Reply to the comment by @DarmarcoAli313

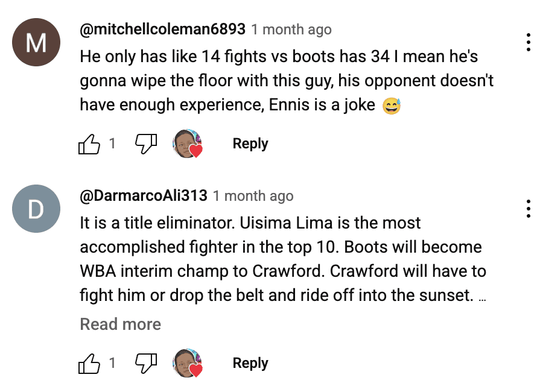click(x=250, y=364)
